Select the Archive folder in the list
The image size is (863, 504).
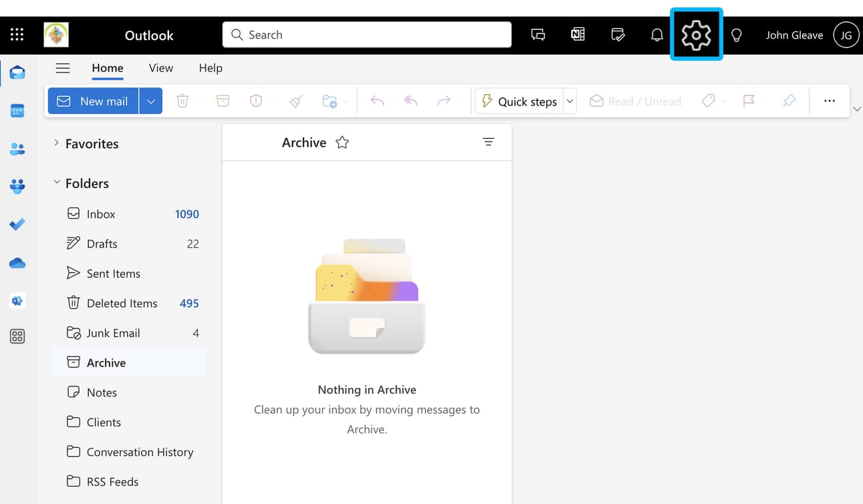pyautogui.click(x=128, y=362)
